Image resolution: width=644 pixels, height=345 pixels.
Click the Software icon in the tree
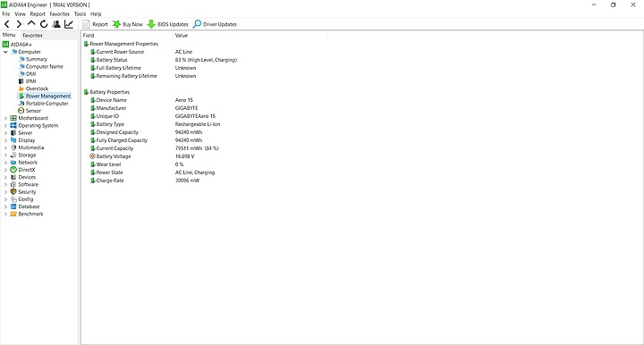point(13,185)
